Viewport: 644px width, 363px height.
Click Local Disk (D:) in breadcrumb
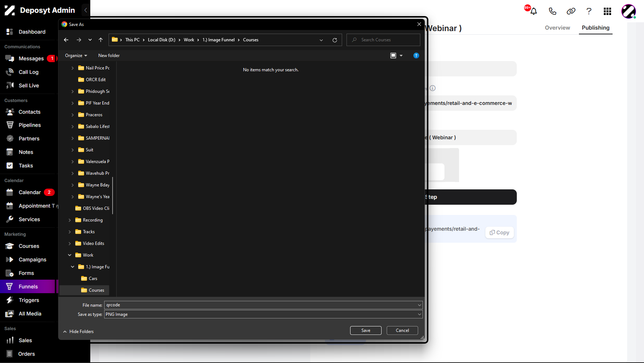click(162, 40)
